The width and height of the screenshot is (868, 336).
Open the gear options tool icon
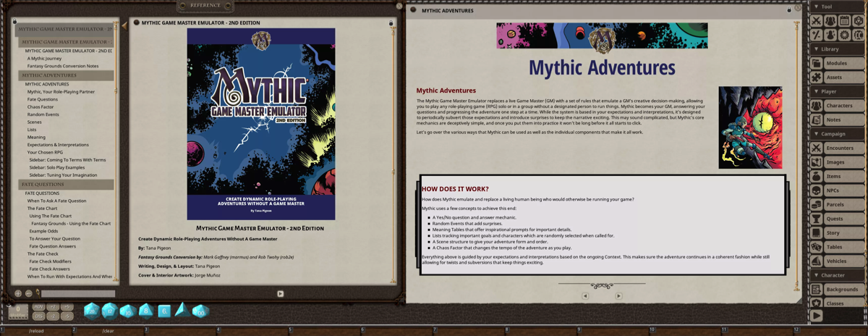point(844,35)
